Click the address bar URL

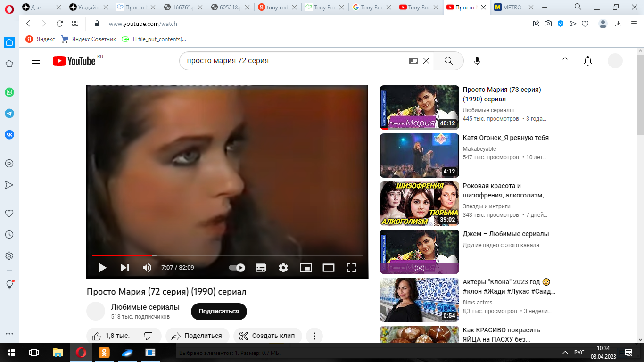(x=143, y=24)
